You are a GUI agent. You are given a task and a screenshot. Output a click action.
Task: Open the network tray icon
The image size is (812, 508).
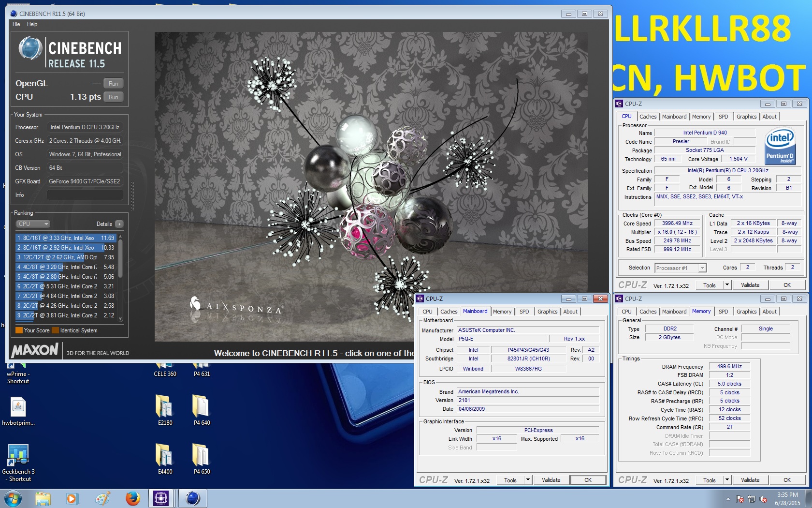pos(752,499)
